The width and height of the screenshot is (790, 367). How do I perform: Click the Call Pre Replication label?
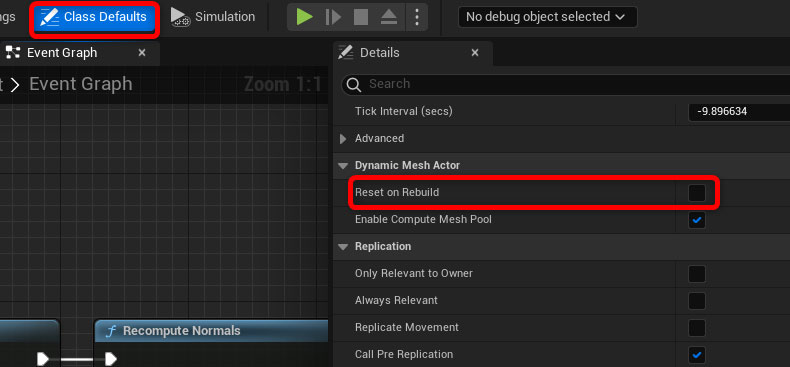click(404, 354)
